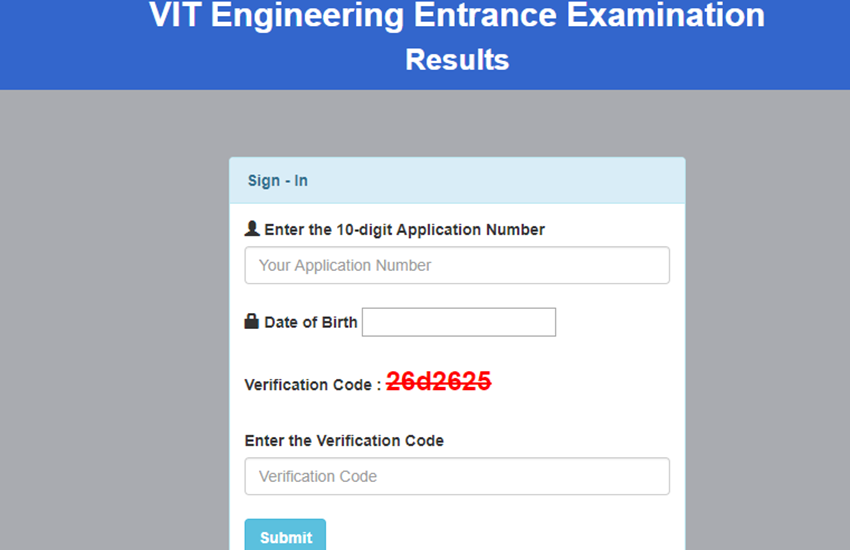Viewport: 850px width, 550px height.
Task: Click the Verification Code : label
Action: tap(312, 385)
